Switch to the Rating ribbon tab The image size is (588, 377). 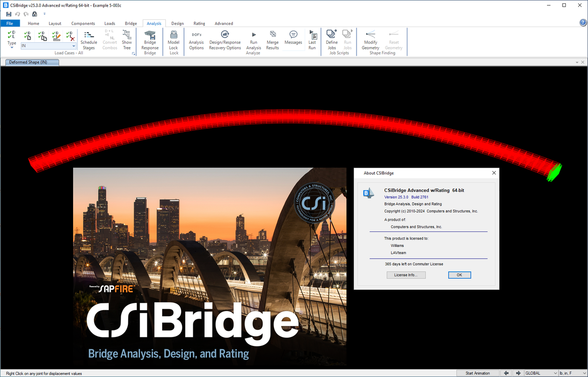tap(199, 23)
